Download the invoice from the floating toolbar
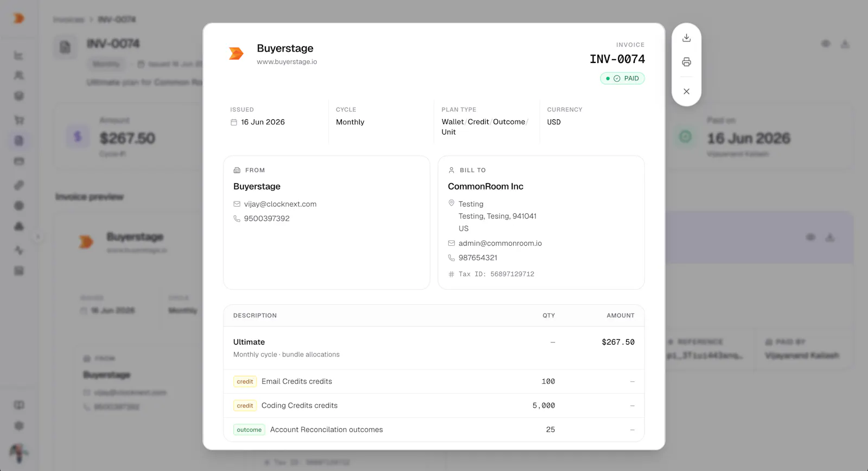Viewport: 868px width, 471px height. 686,38
